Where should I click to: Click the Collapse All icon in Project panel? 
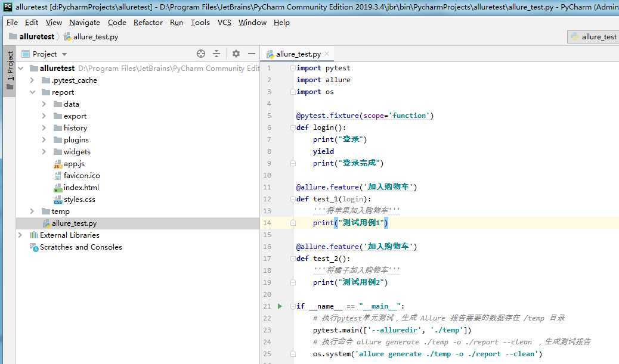coord(216,54)
